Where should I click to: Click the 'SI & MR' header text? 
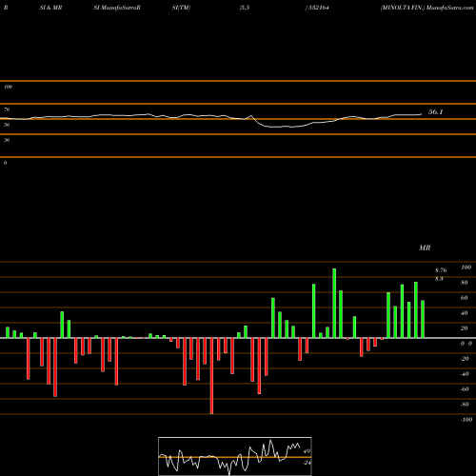pyautogui.click(x=50, y=8)
